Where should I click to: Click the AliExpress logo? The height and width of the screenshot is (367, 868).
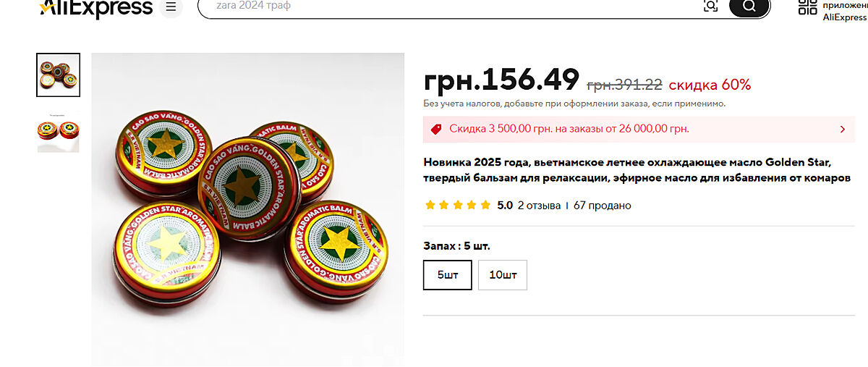[x=96, y=8]
